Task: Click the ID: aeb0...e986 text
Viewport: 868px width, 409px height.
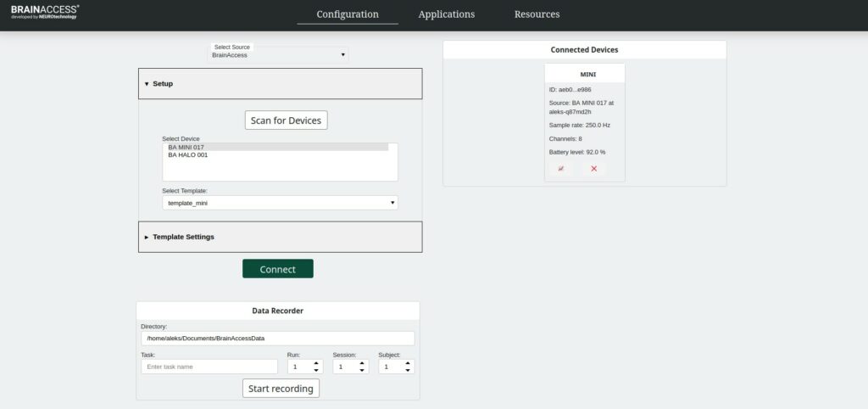Action: 570,89
